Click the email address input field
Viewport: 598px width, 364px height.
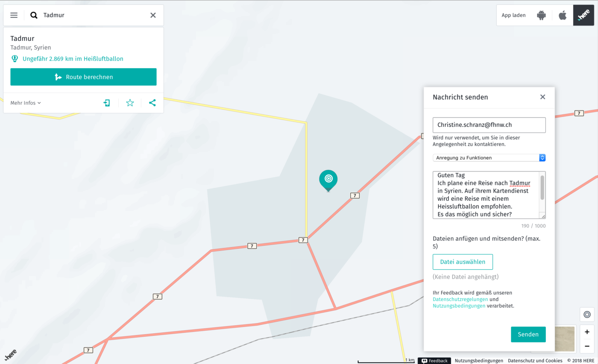click(x=489, y=125)
